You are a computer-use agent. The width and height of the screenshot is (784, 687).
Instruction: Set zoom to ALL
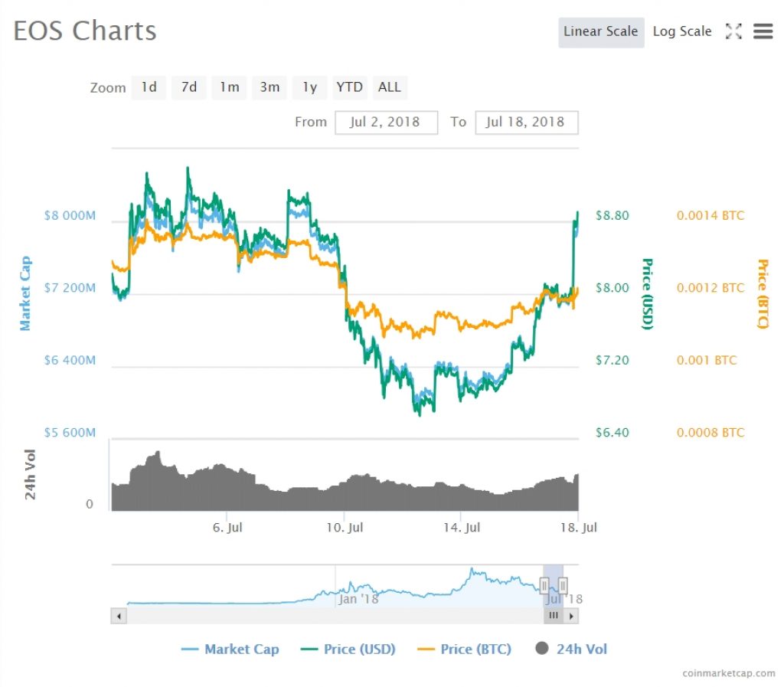[x=390, y=87]
